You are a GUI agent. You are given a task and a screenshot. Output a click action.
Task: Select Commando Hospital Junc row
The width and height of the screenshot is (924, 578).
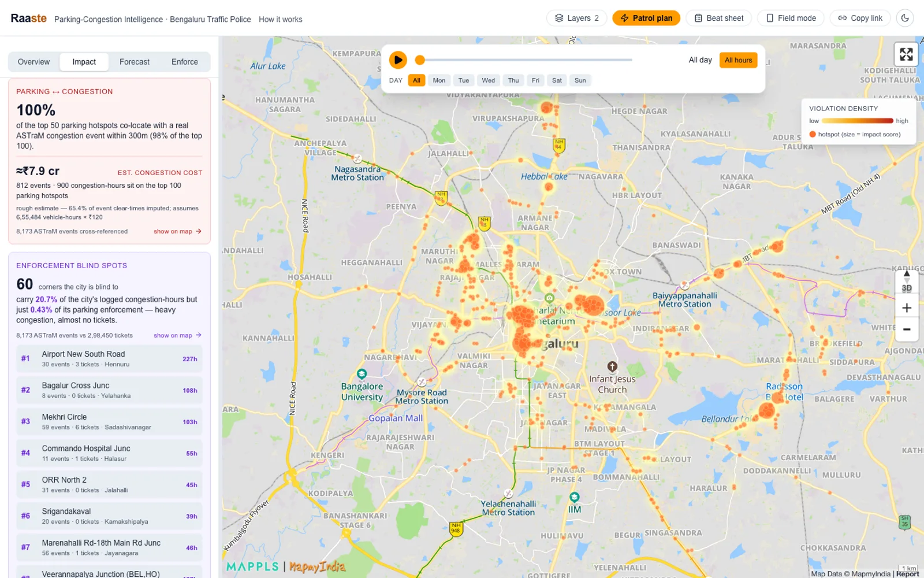point(109,453)
